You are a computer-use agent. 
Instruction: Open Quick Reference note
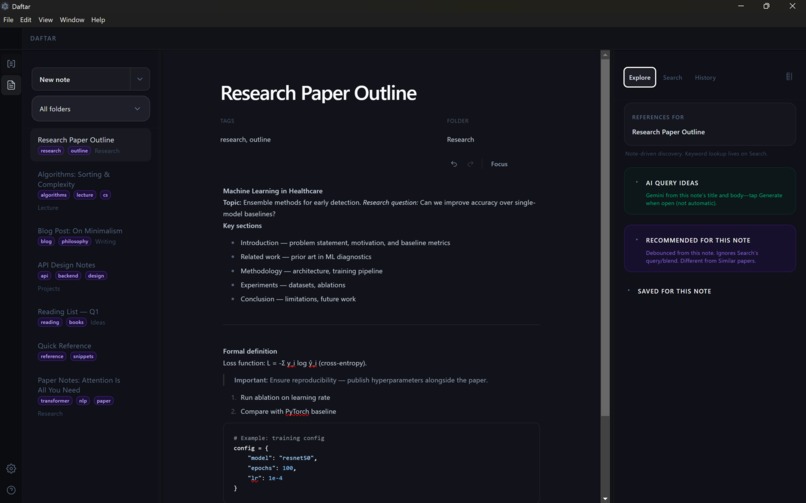[x=91, y=351]
